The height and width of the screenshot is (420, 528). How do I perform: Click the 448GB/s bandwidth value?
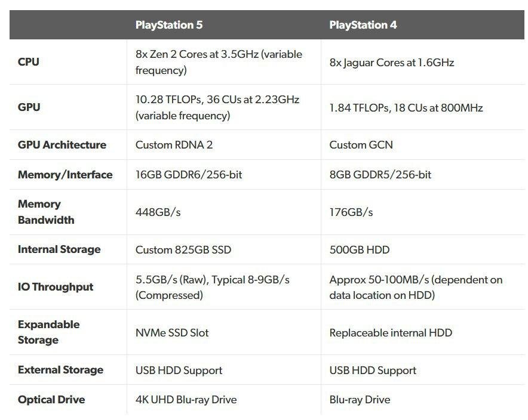pyautogui.click(x=158, y=212)
